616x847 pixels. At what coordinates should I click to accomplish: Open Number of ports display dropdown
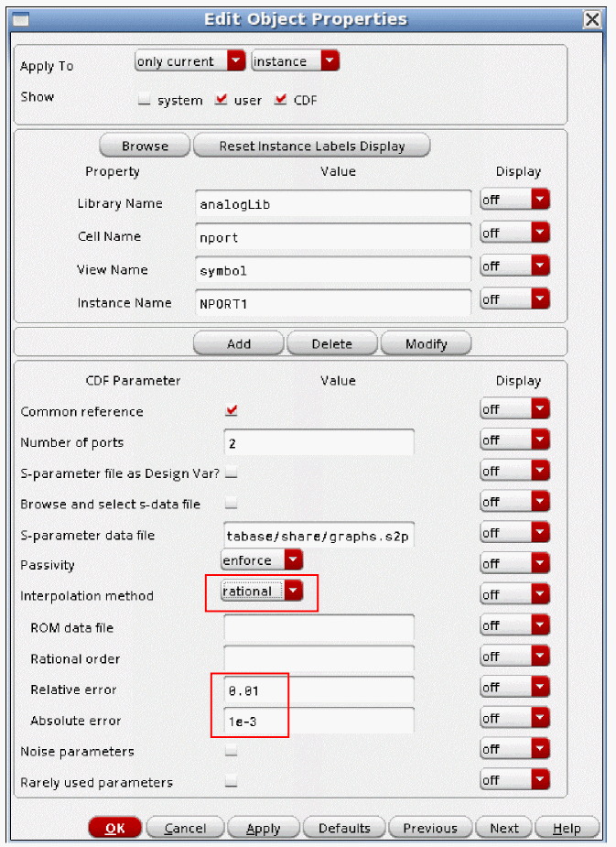515,440
